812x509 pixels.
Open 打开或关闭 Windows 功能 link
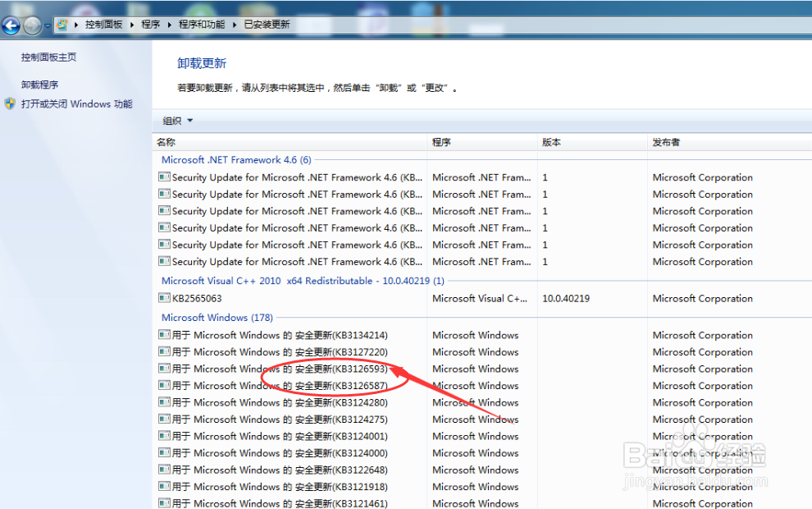pos(76,103)
